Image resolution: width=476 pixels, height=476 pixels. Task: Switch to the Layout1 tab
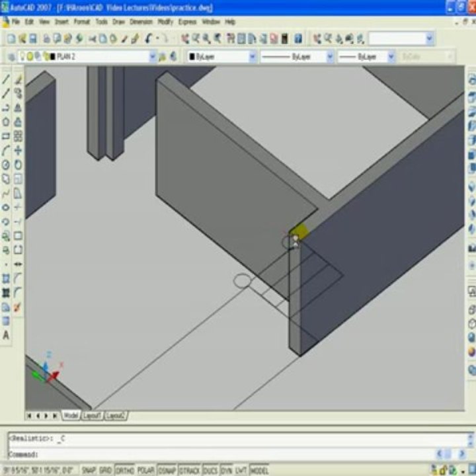click(x=92, y=416)
